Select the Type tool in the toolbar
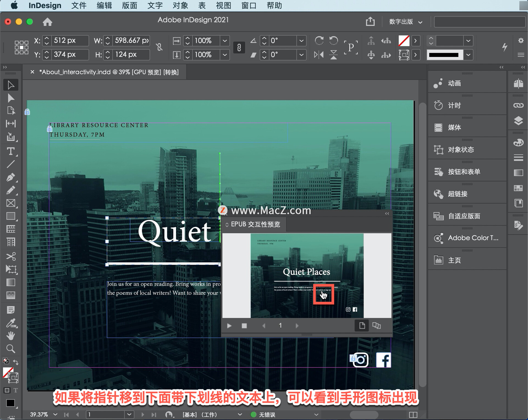 pyautogui.click(x=11, y=151)
